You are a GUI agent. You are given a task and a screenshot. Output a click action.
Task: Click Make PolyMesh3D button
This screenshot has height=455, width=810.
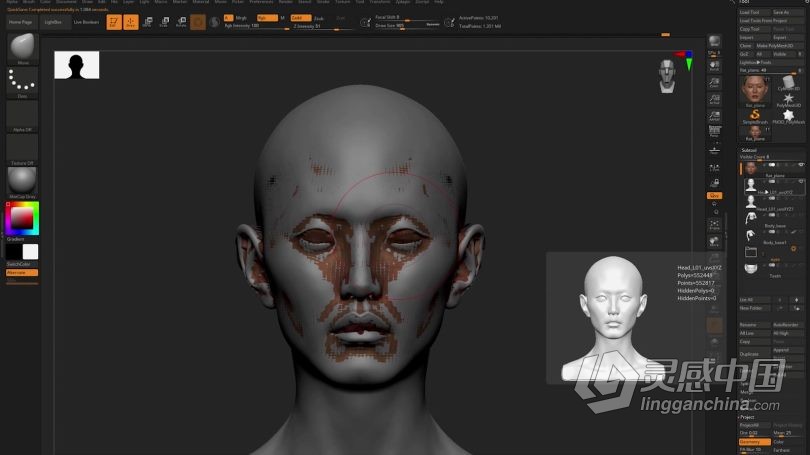pos(778,45)
